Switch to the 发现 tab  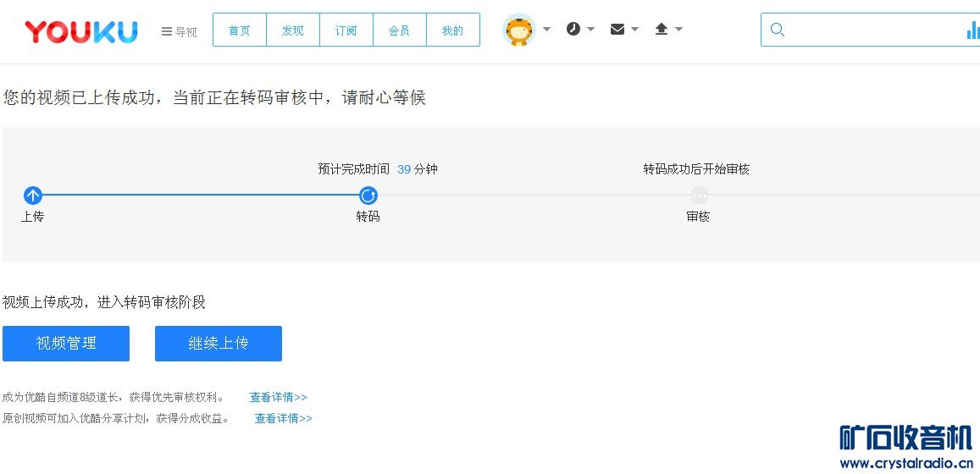(293, 30)
